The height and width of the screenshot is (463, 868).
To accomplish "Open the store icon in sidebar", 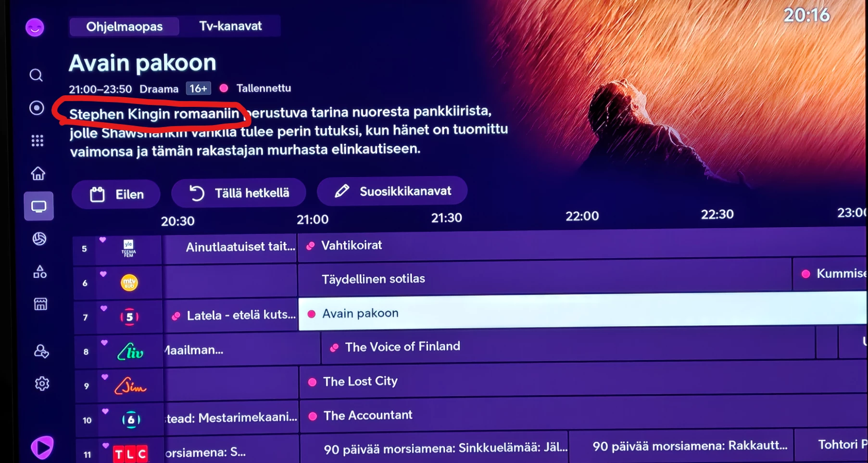I will click(x=40, y=304).
